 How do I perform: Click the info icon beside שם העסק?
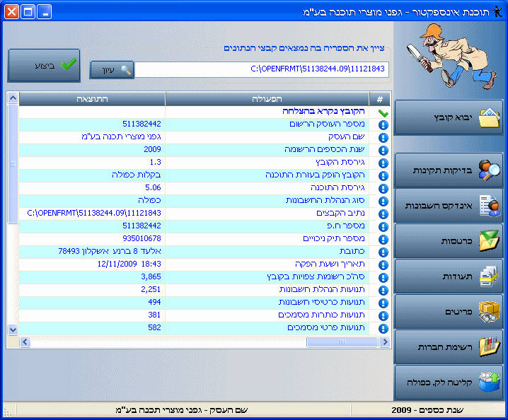pyautogui.click(x=383, y=137)
